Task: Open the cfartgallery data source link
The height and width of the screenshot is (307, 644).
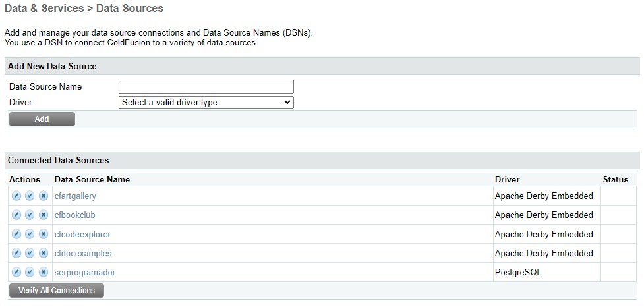Action: 75,196
